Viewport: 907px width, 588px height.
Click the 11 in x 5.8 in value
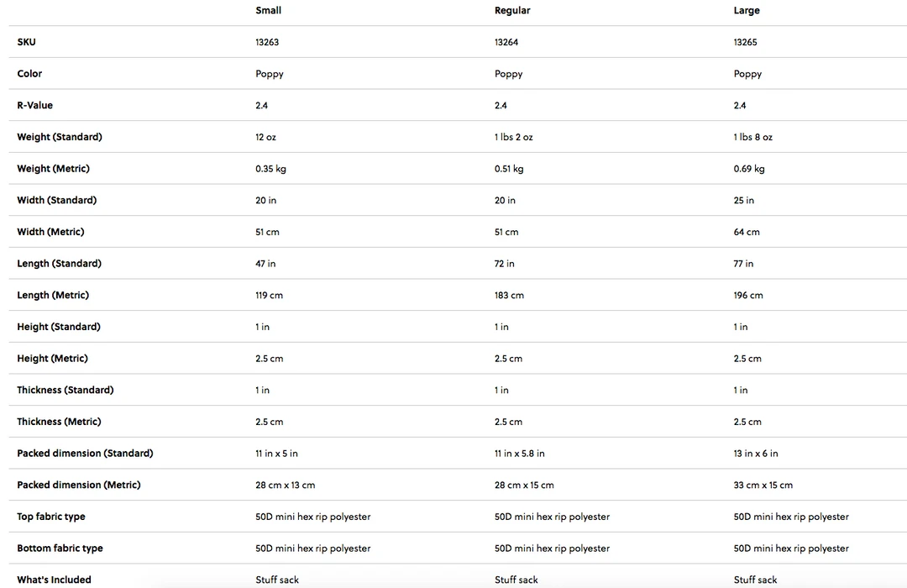coord(519,454)
